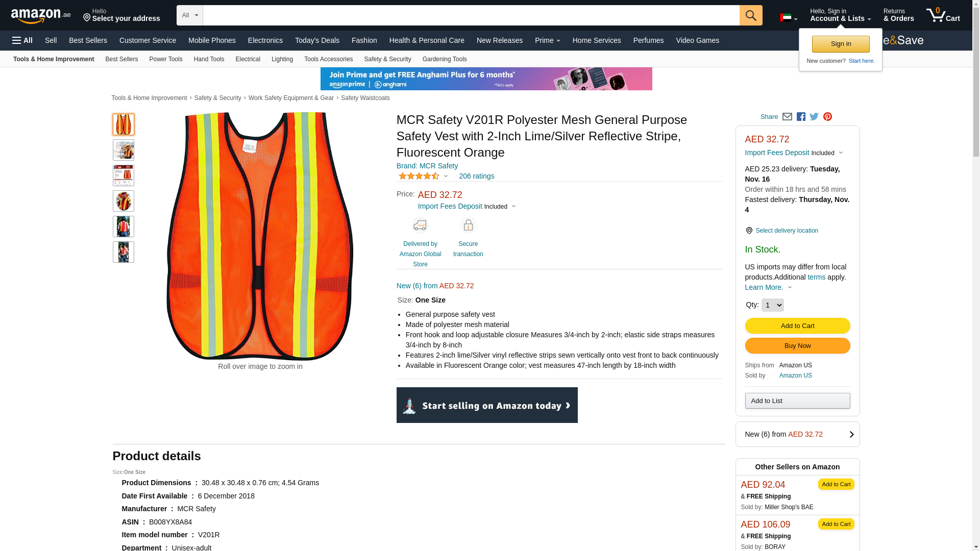Open the All hamburger menu

[22, 40]
